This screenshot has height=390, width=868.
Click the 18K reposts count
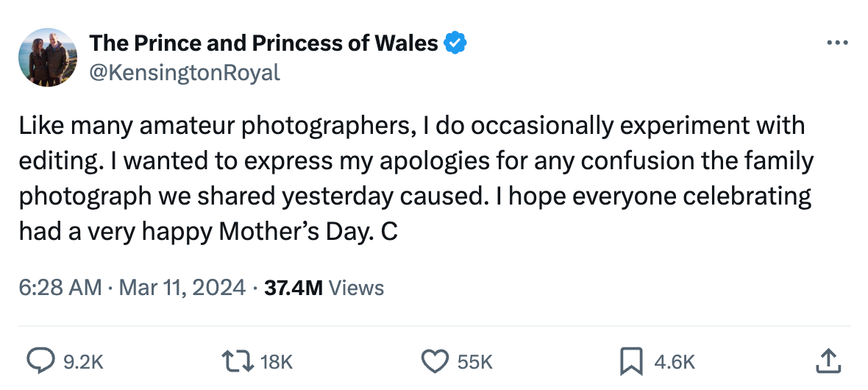(x=277, y=361)
